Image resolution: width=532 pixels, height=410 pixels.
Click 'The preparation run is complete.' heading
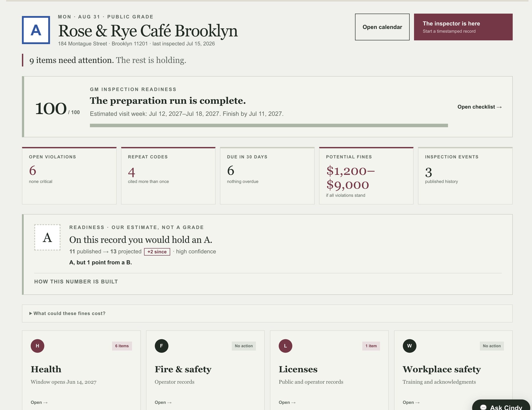coord(168,101)
